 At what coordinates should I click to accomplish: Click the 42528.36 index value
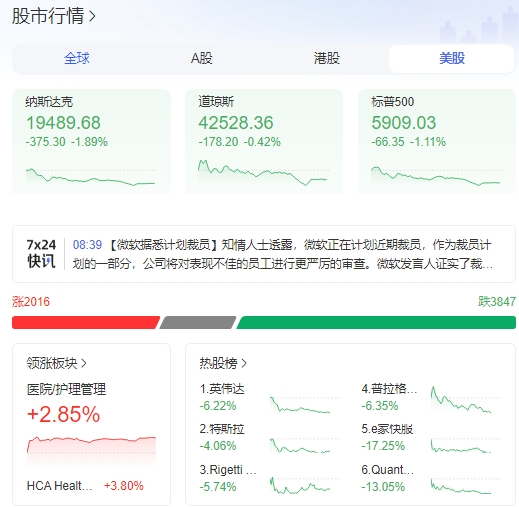236,123
